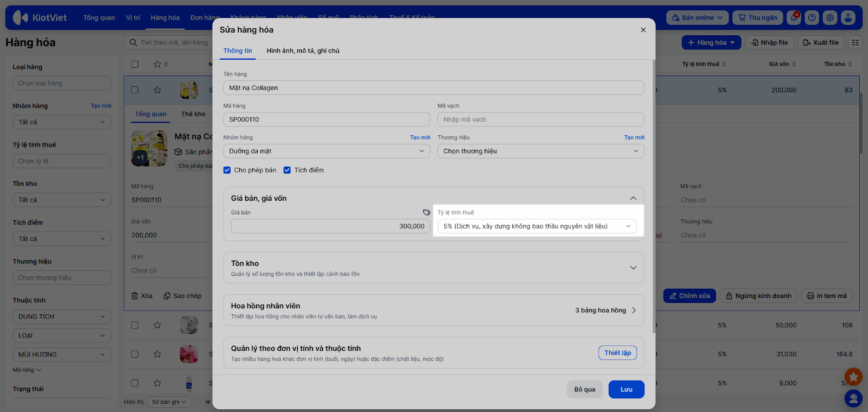
Task: Change the 50 bản ghi page size
Action: point(169,402)
